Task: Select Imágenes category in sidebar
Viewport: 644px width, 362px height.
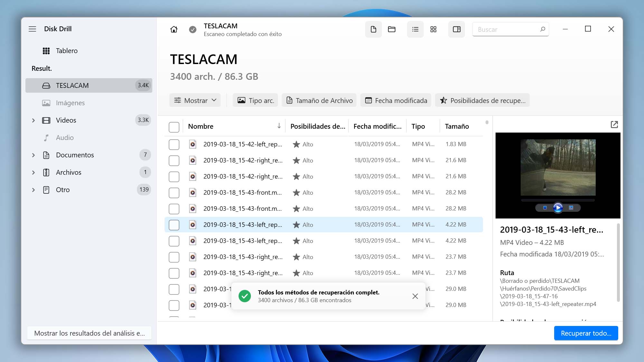Action: click(x=89, y=103)
